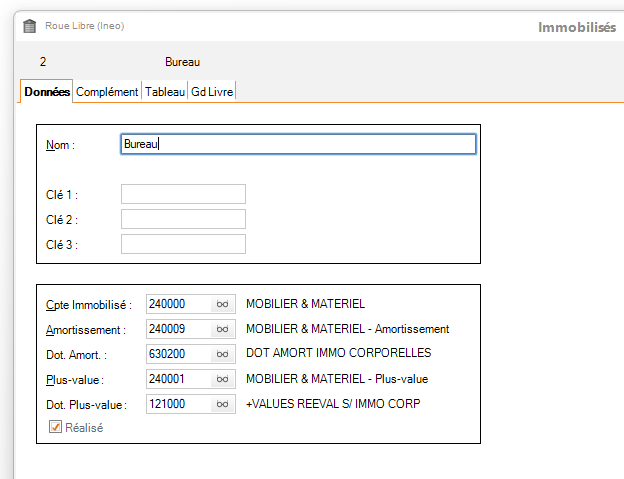
Task: Toggle the Réalisé checkbox
Action: point(56,427)
